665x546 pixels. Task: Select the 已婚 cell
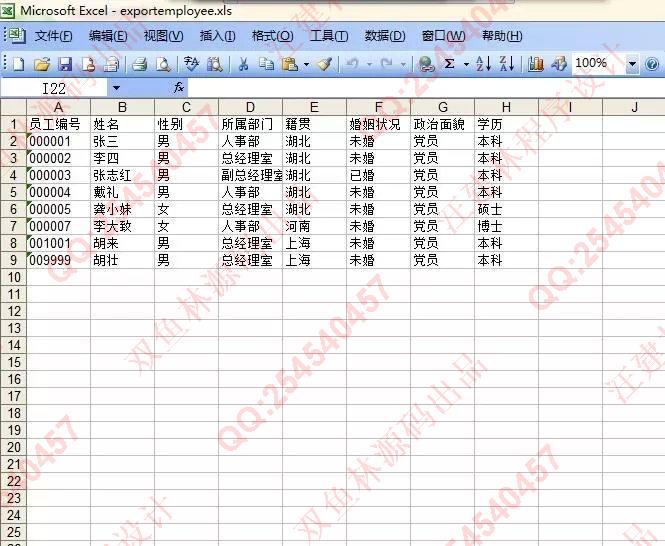[x=379, y=175]
